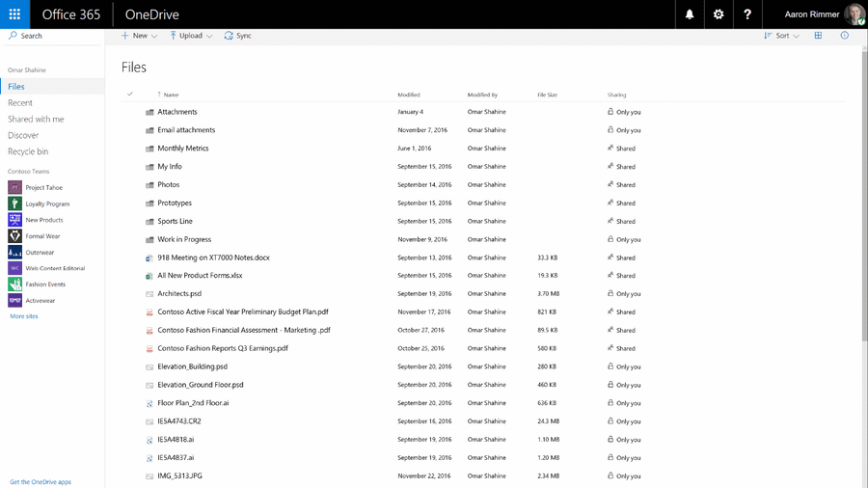Open Contoso Fashion Financial Assessment - Marketing.pdf
868x488 pixels.
[244, 330]
